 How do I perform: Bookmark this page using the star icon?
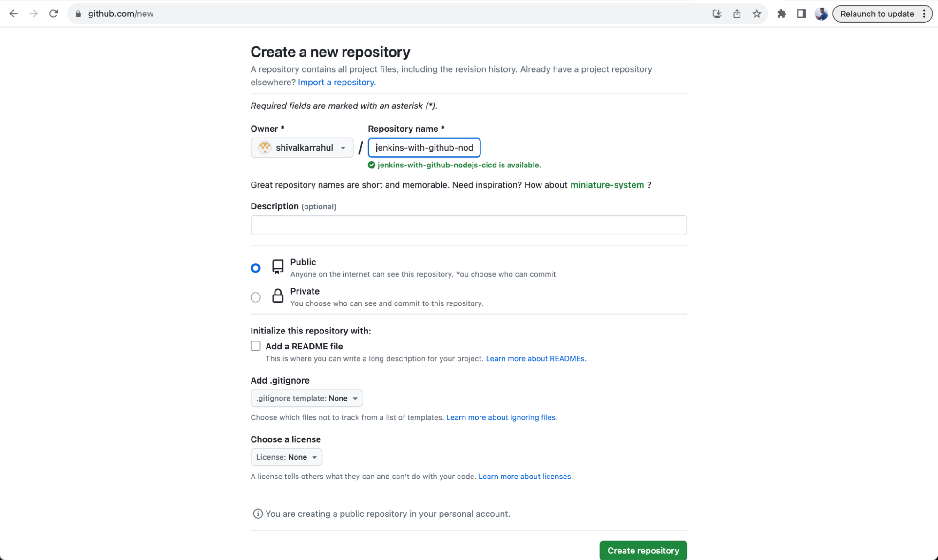click(756, 14)
